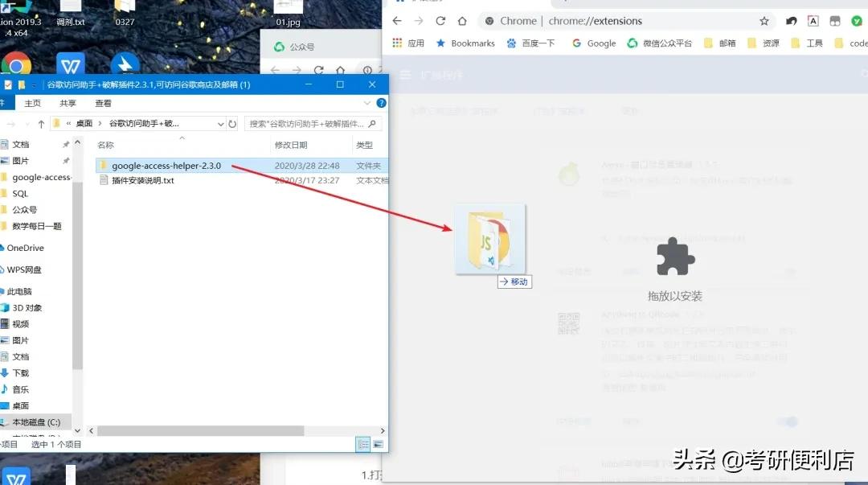Collapse the ribbon with the chevron near Help
The width and height of the screenshot is (868, 485).
coord(366,102)
